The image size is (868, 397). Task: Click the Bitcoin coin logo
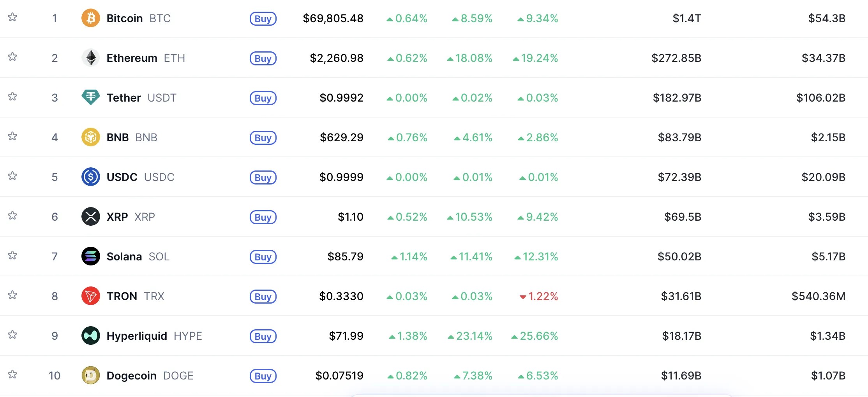pyautogui.click(x=91, y=18)
